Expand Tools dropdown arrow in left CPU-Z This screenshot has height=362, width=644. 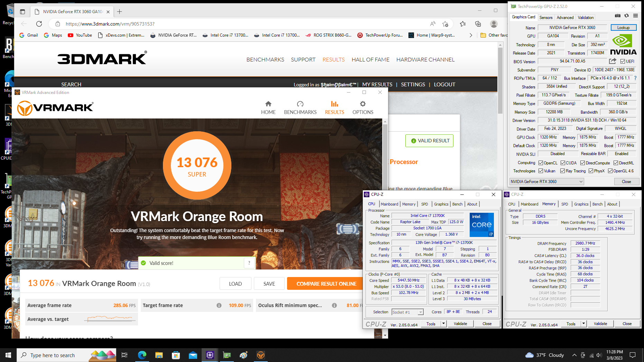click(x=443, y=324)
